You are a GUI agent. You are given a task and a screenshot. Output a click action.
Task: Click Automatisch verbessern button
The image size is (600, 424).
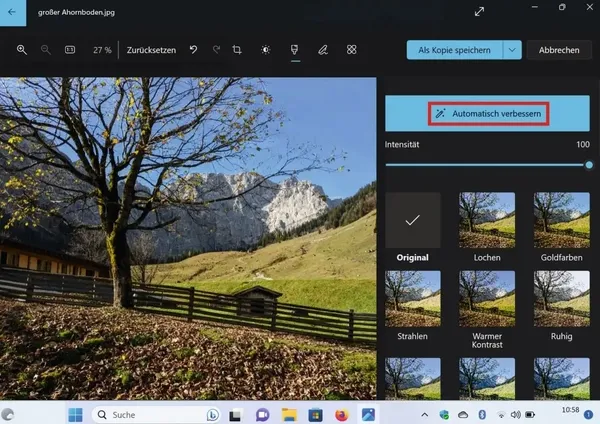[489, 114]
